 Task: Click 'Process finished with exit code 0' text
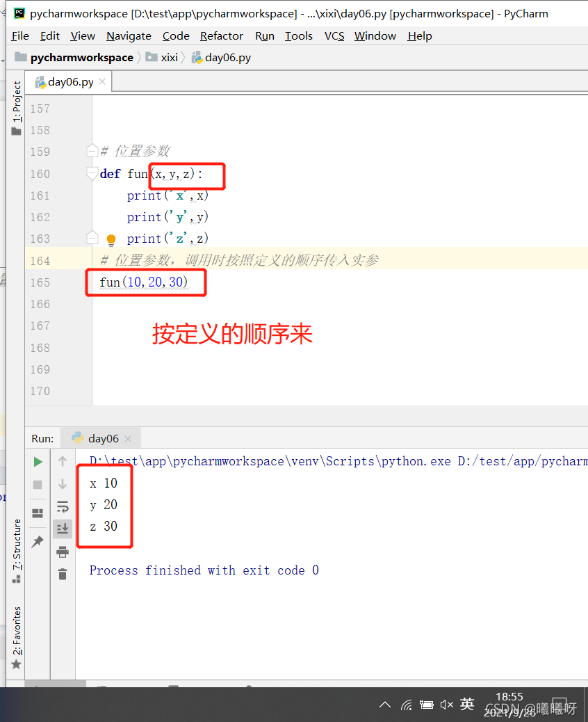pos(204,570)
